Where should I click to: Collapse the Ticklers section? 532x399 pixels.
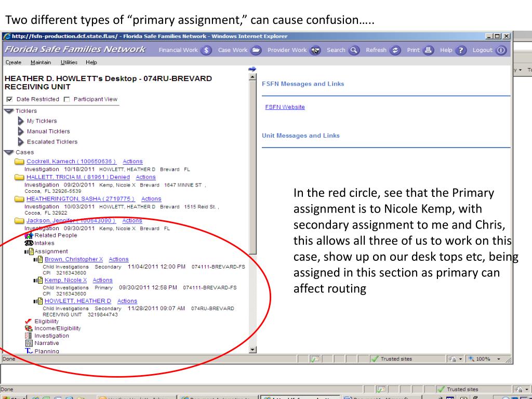(9, 111)
